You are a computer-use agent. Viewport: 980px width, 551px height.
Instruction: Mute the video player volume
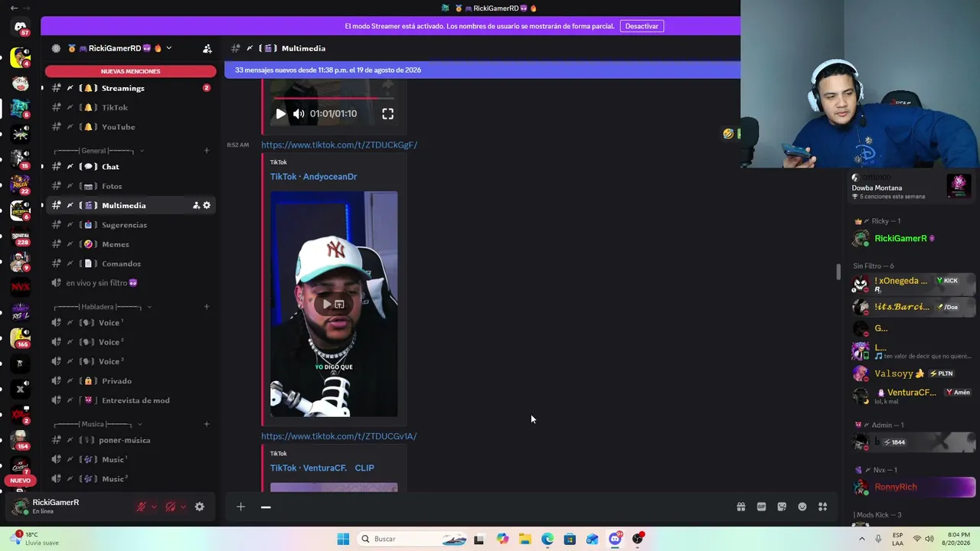pos(299,114)
